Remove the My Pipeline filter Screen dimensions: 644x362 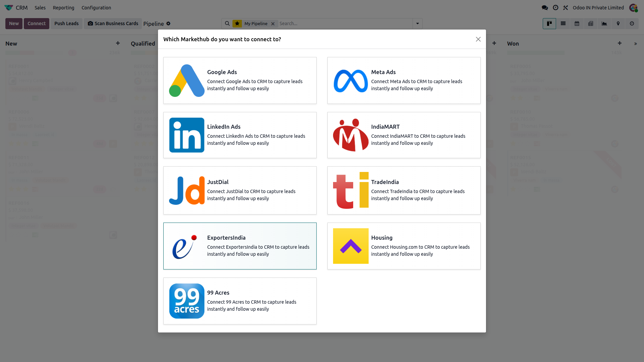coord(273,24)
